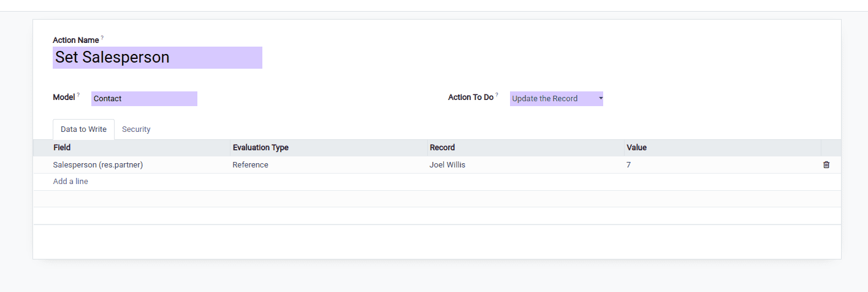This screenshot has height=292, width=868.
Task: Click the Model field containing Contact
Action: [x=144, y=99]
